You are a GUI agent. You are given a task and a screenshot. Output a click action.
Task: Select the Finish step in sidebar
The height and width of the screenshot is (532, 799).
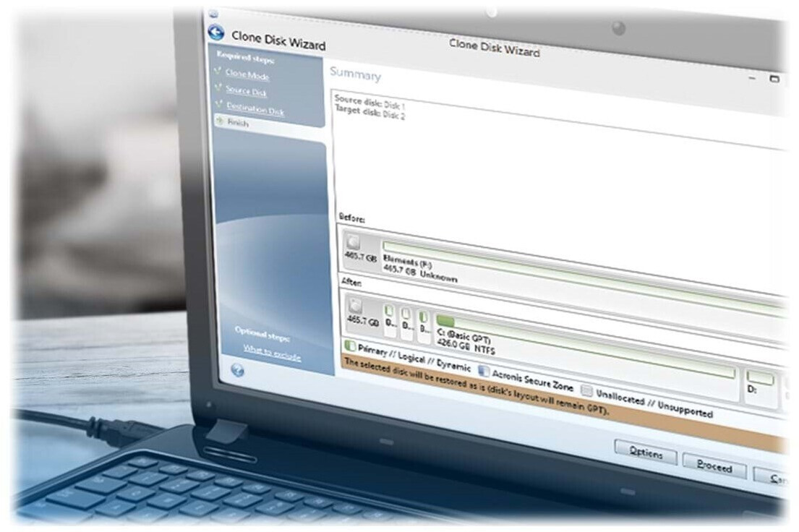237,124
